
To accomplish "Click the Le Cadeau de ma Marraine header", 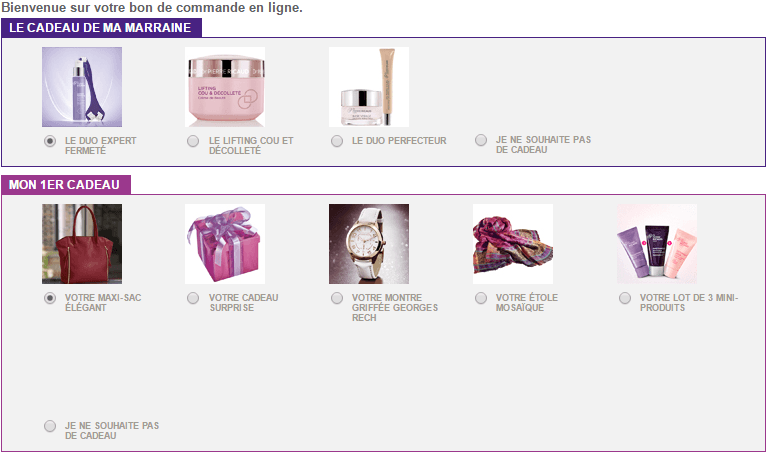I will pos(101,28).
